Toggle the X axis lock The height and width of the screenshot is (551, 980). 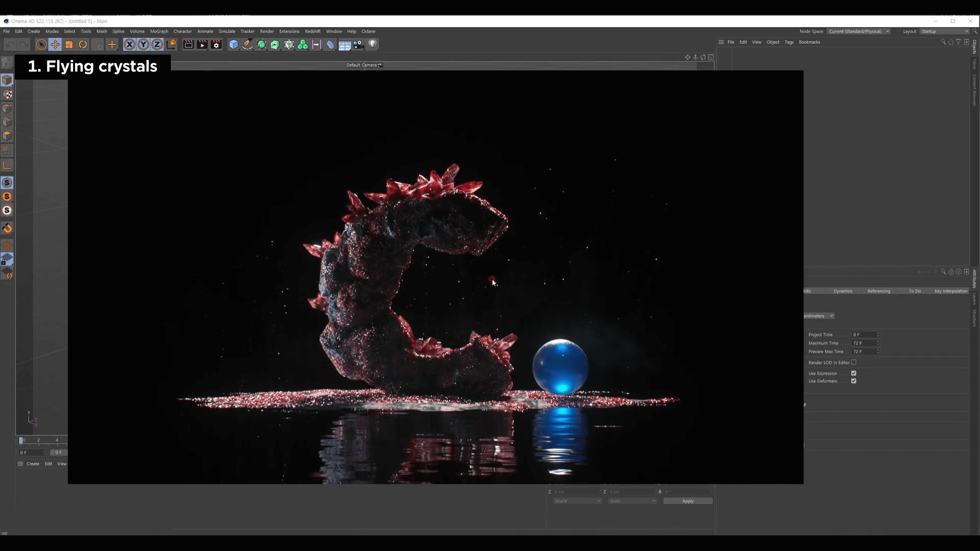click(x=130, y=45)
